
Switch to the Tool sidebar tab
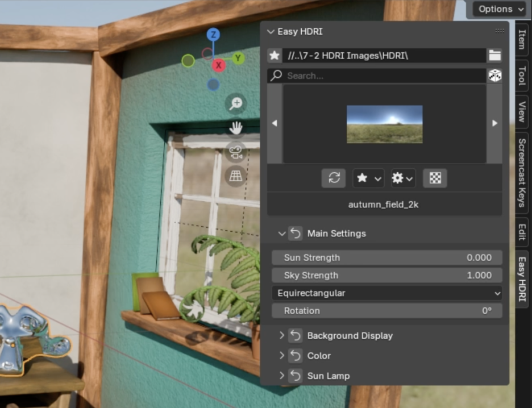click(x=522, y=75)
